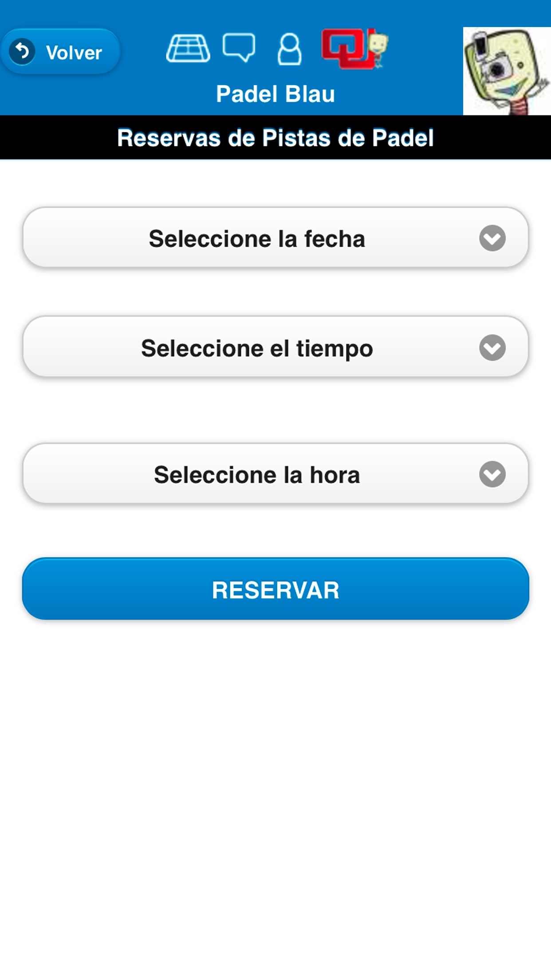This screenshot has width=551, height=980.
Task: Tap the mascot with camera thumbnail
Action: click(507, 71)
